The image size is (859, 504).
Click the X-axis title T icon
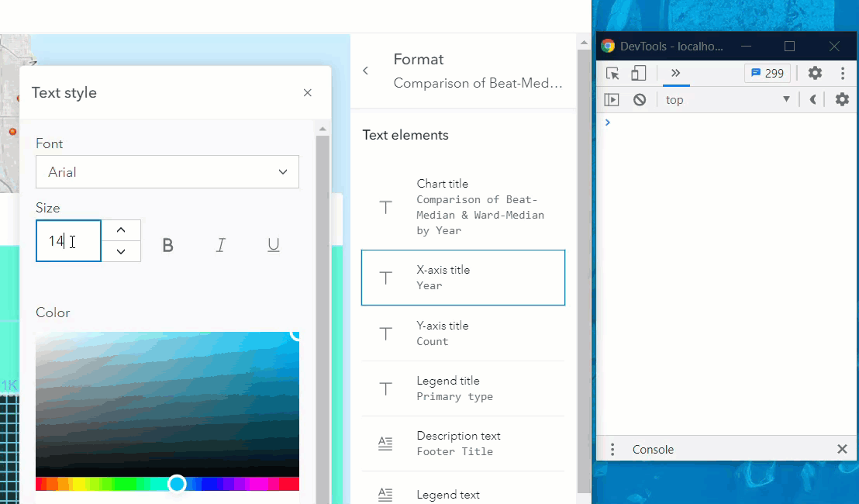pos(385,278)
